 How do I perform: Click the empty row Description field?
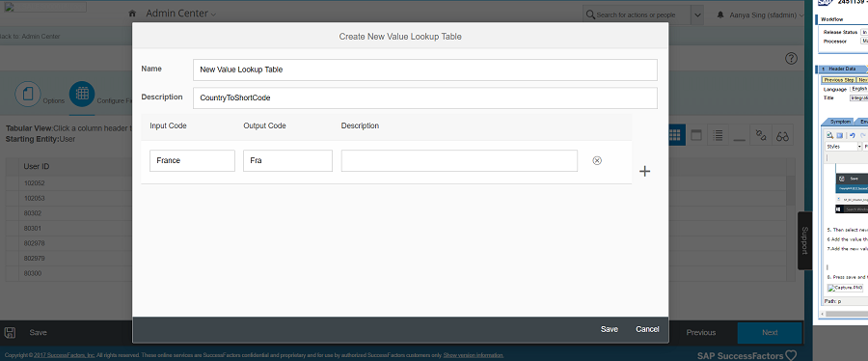click(x=459, y=160)
